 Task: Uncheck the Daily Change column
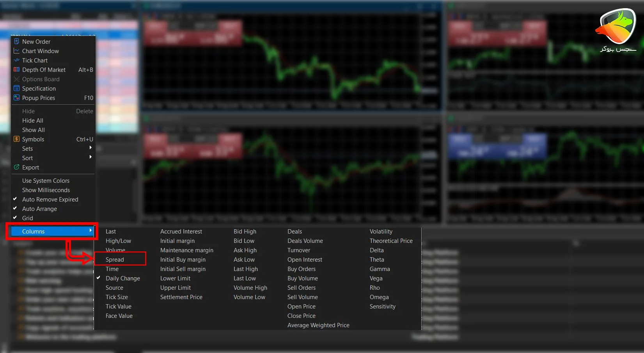click(122, 278)
